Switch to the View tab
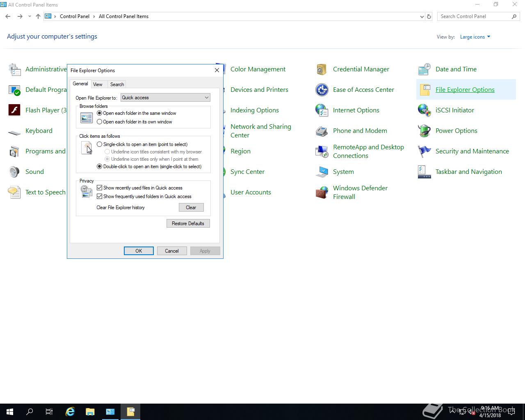The image size is (525, 420). coord(98,84)
